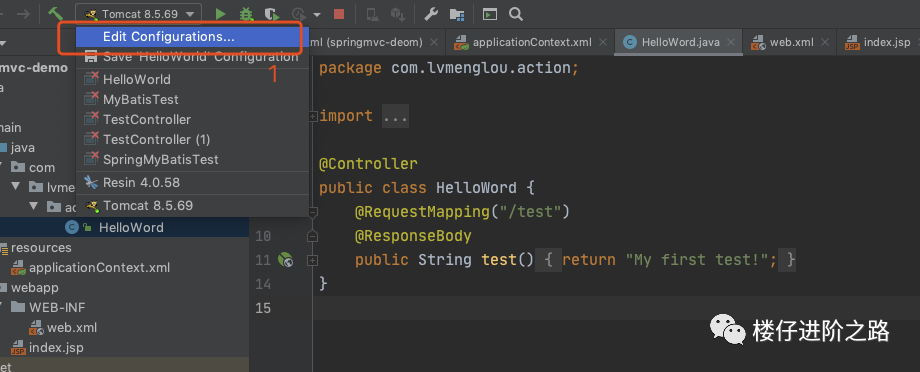Select webapp folder in project tree
Image resolution: width=920 pixels, height=372 pixels.
[34, 288]
